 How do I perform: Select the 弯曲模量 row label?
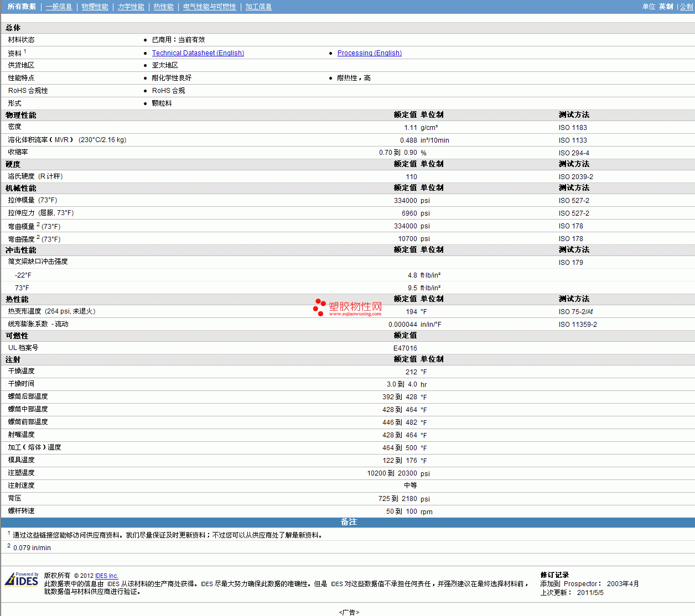coord(34,226)
